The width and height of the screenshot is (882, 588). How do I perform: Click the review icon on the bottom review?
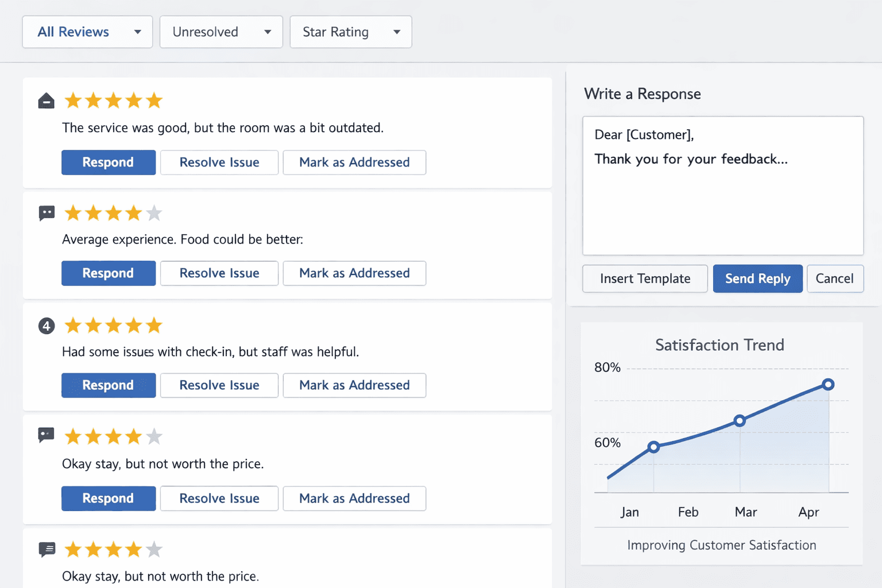[47, 549]
